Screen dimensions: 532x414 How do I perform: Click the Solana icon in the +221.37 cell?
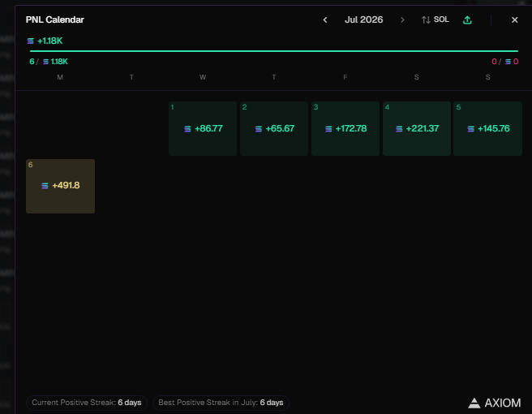399,129
